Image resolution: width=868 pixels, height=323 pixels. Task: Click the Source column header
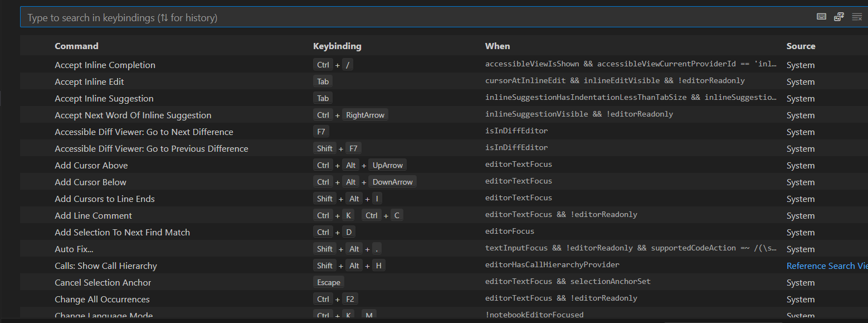801,46
